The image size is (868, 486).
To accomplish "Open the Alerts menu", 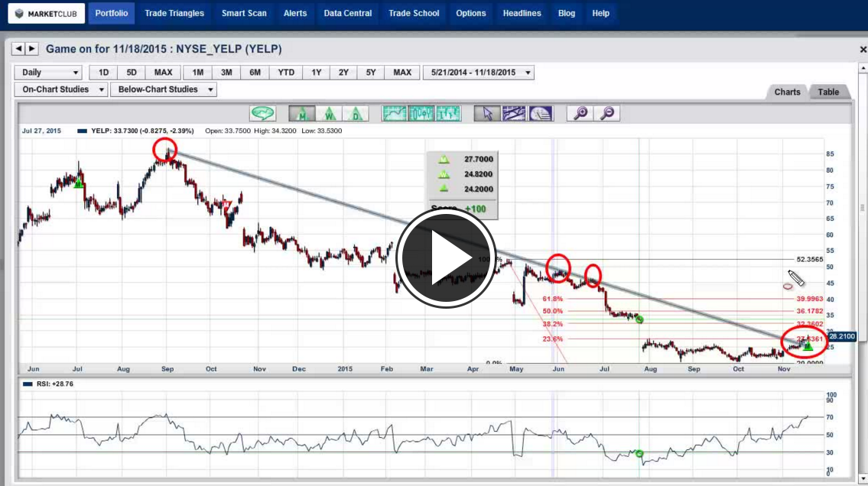I will tap(295, 13).
